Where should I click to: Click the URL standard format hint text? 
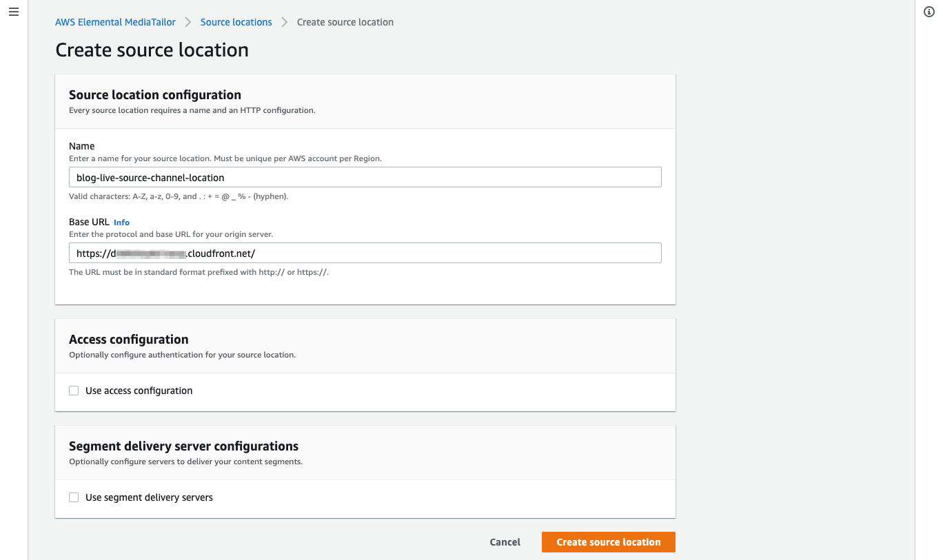coord(199,272)
